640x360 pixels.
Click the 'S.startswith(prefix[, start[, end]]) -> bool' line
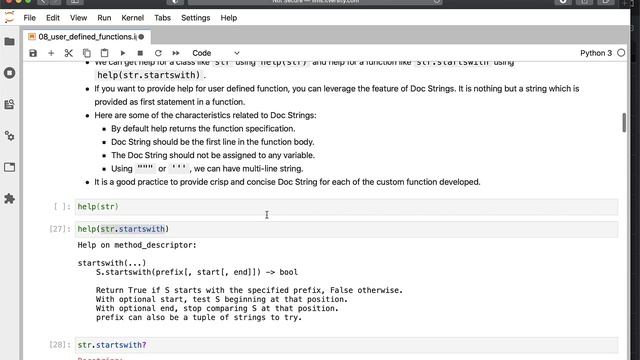pyautogui.click(x=197, y=272)
